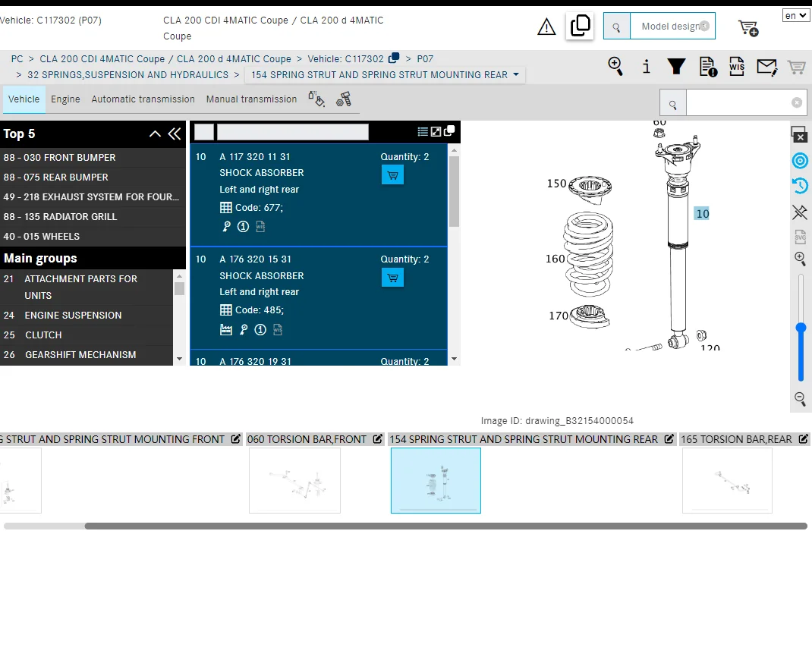The width and height of the screenshot is (812, 663).
Task: Click the 060 TORSION BAR,FRONT thumbnail
Action: coord(294,480)
